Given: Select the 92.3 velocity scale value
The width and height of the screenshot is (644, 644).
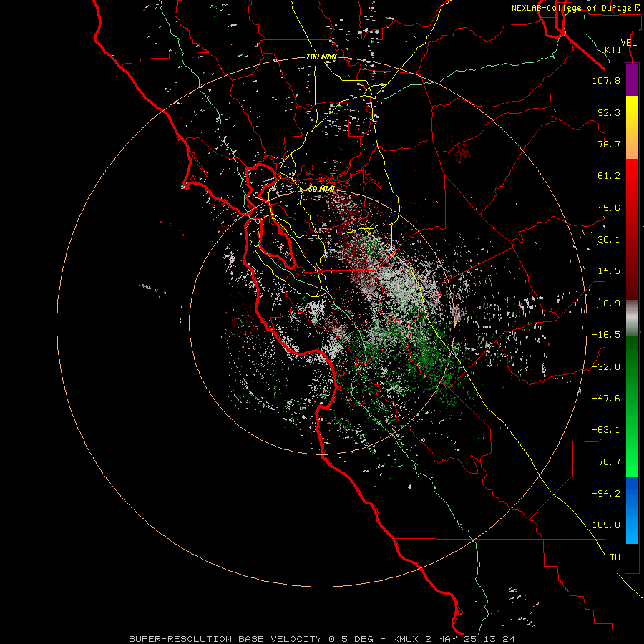Looking at the screenshot, I should pyautogui.click(x=609, y=112).
